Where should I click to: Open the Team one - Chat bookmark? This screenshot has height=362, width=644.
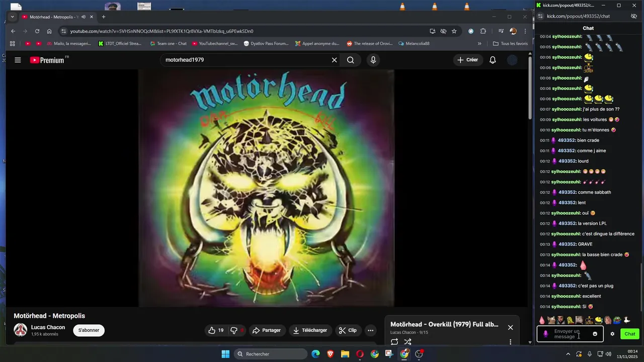pyautogui.click(x=168, y=44)
